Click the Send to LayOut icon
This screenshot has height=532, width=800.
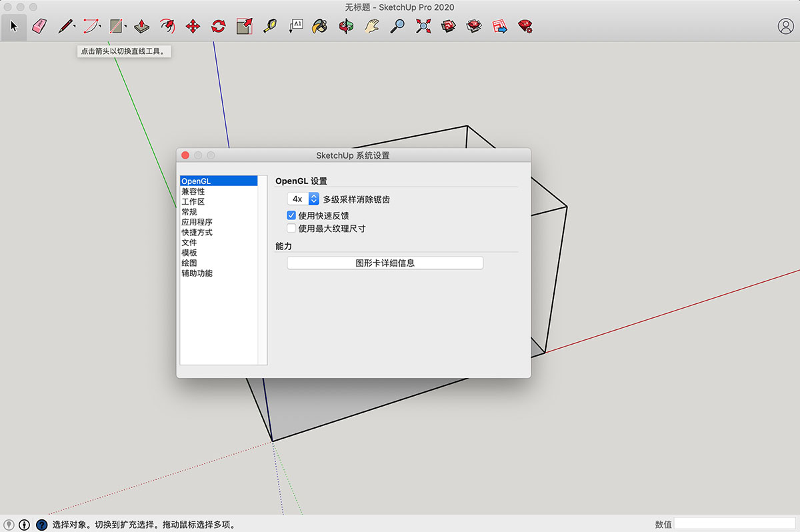click(x=499, y=27)
